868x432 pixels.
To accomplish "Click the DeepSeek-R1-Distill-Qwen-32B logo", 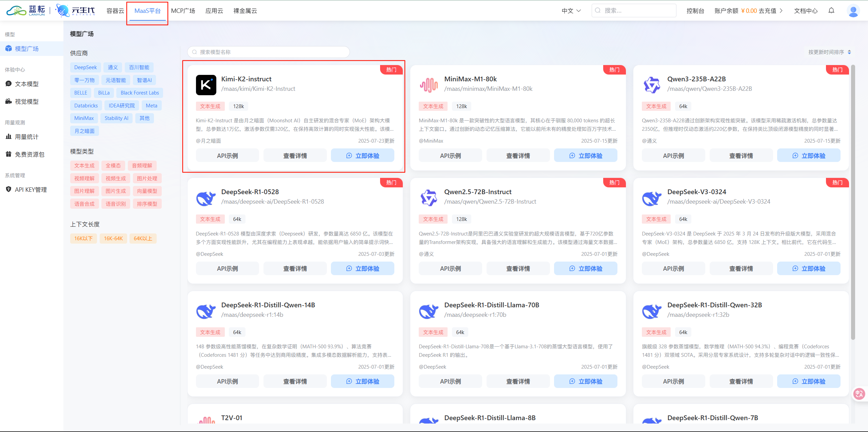I will [652, 311].
